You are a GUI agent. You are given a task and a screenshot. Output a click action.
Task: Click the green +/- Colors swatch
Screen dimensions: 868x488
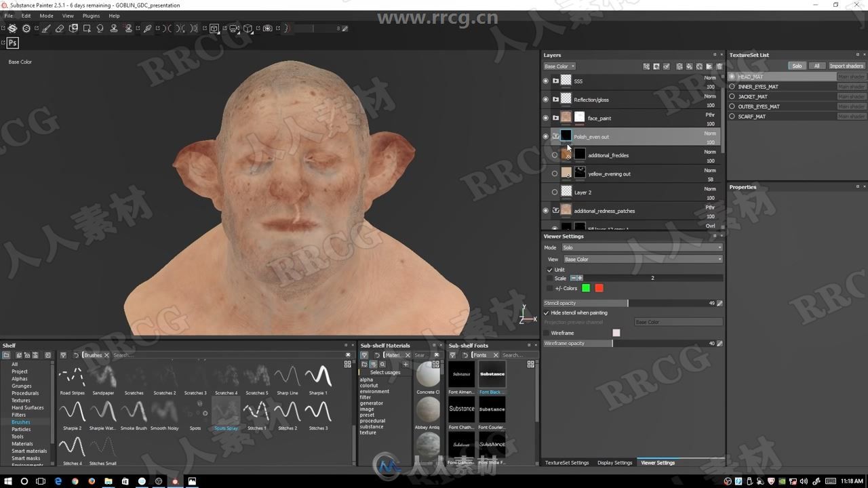586,288
